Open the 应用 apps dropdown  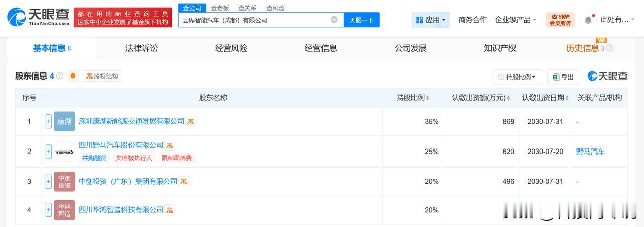coord(431,20)
